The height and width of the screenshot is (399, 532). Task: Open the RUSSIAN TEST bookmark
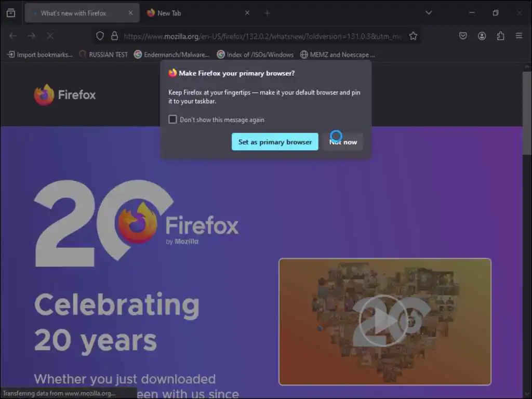click(103, 55)
